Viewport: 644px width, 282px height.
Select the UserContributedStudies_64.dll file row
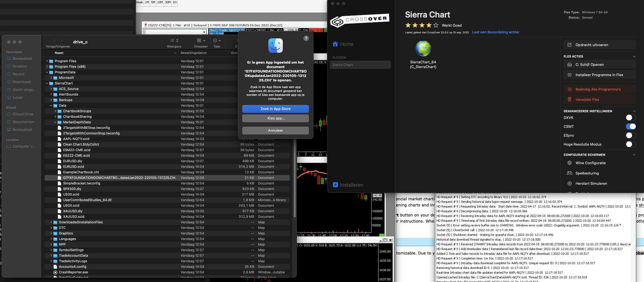click(x=167, y=200)
